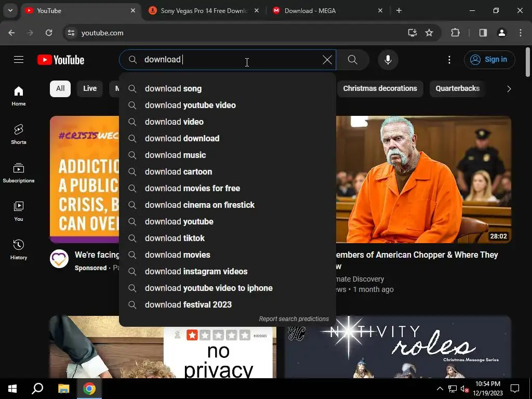Screen dimensions: 532x399
Task: Choose suggestion "download instagram videos"
Action: click(228, 271)
